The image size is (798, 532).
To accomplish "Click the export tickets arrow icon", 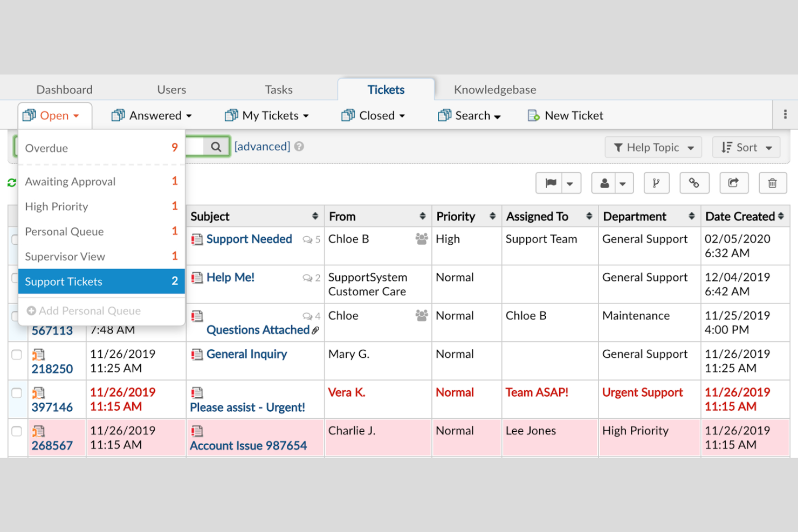I will pos(734,183).
